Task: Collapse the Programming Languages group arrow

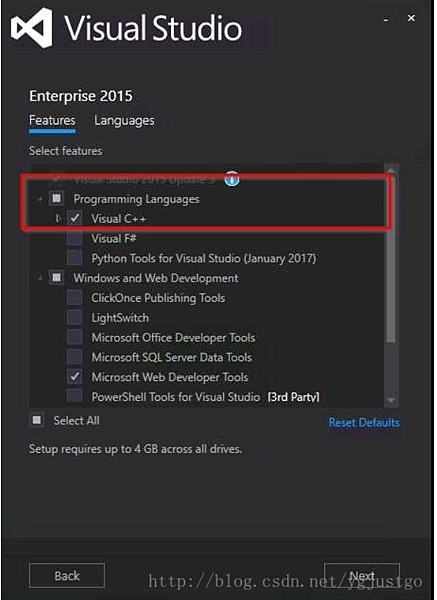Action: [41, 199]
